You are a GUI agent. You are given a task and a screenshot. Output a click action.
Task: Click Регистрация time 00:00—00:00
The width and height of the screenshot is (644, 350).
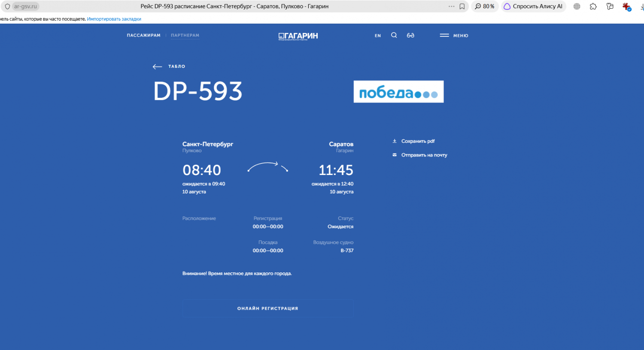click(x=268, y=226)
